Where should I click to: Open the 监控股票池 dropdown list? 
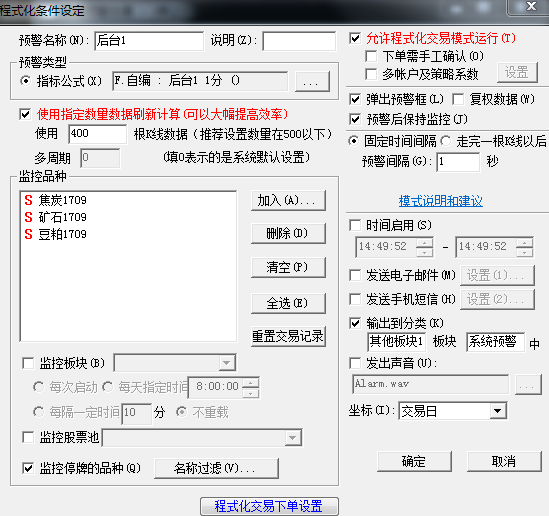click(x=292, y=438)
